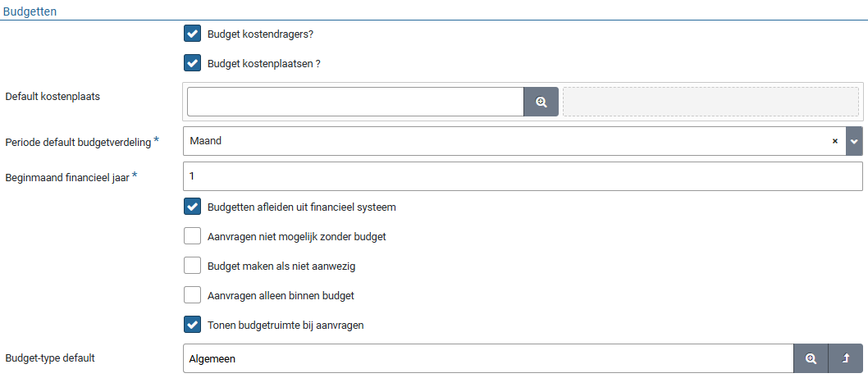
Task: Open the lookup search for Default kostenplaats
Action: click(x=541, y=102)
